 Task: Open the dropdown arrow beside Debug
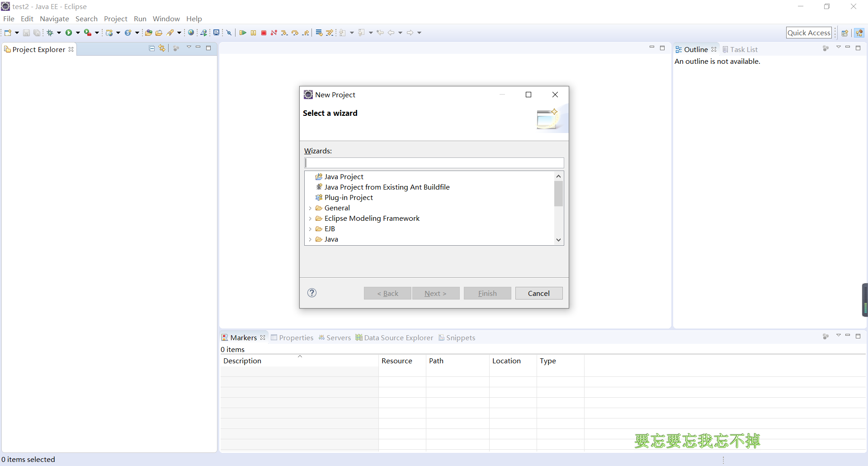coord(59,33)
